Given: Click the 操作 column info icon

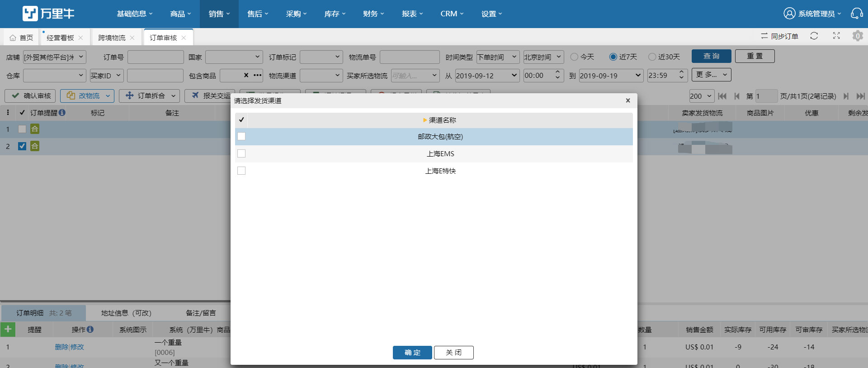Looking at the screenshot, I should pyautogui.click(x=90, y=329).
